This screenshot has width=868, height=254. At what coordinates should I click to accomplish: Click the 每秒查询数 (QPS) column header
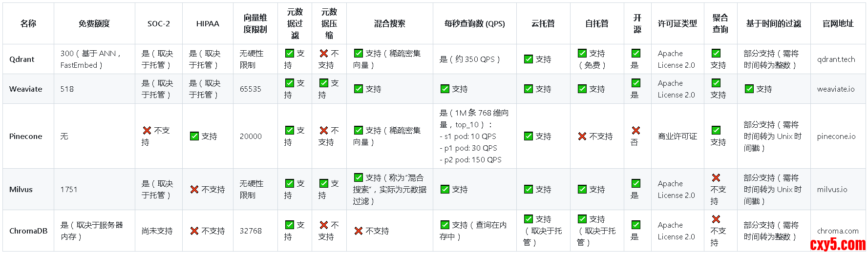(x=474, y=23)
